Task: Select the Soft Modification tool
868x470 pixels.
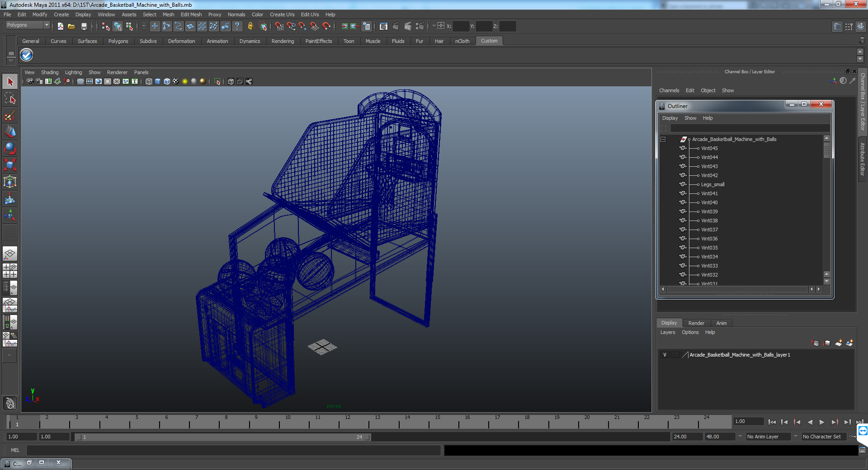Action: coord(10,198)
